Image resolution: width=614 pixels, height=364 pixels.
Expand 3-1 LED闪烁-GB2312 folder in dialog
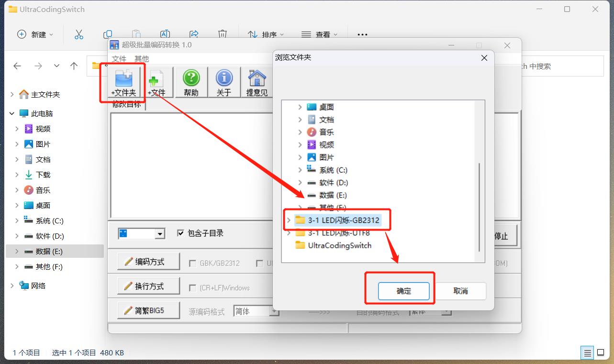click(289, 220)
